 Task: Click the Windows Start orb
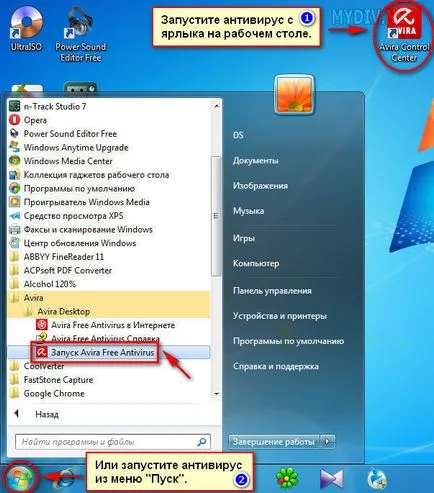pos(20,478)
